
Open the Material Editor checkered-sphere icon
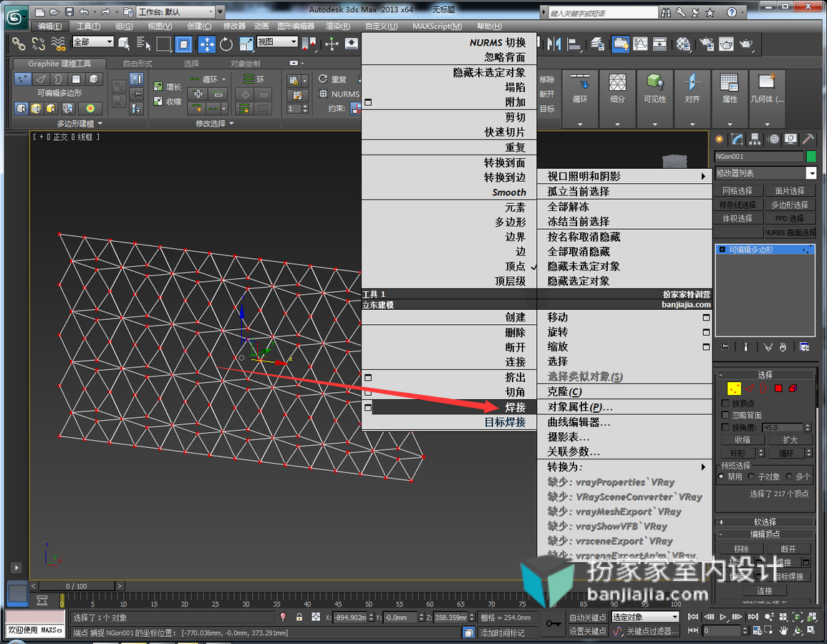click(x=684, y=44)
